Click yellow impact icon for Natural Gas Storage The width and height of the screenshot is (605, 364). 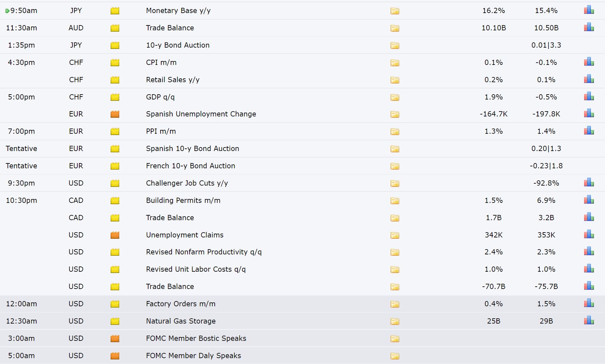coord(115,321)
